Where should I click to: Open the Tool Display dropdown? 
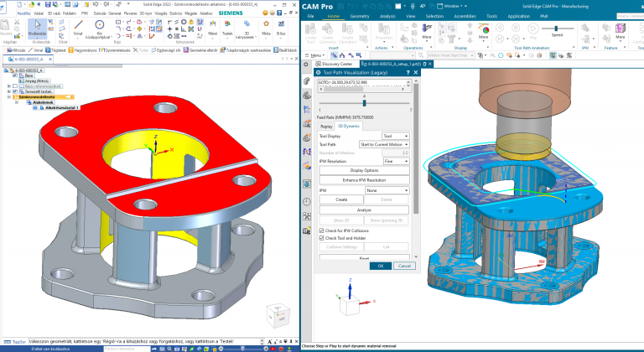(x=396, y=136)
